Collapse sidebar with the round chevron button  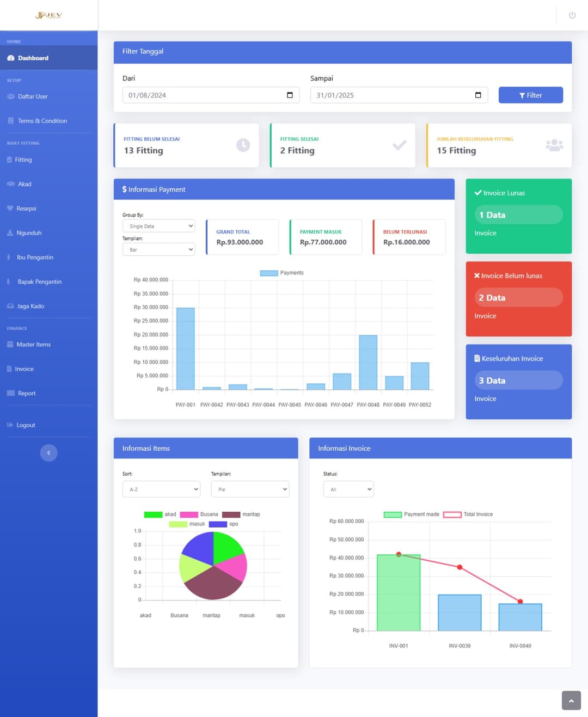pyautogui.click(x=48, y=453)
